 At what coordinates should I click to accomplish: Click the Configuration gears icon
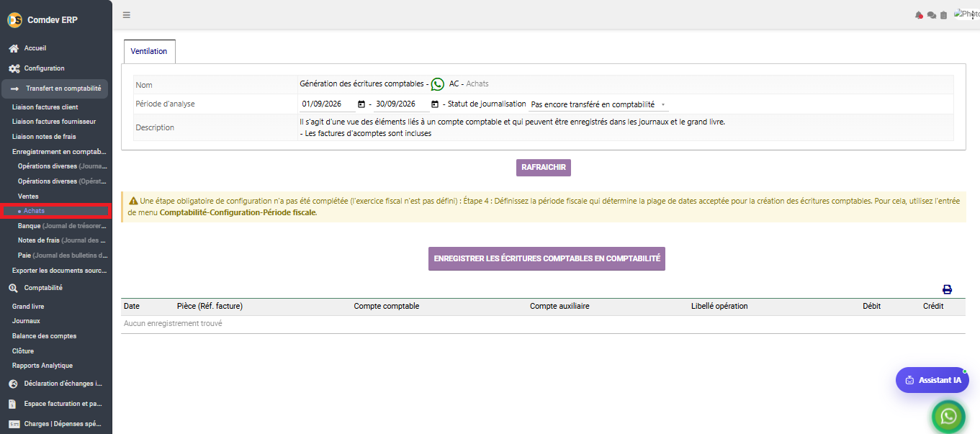[14, 68]
